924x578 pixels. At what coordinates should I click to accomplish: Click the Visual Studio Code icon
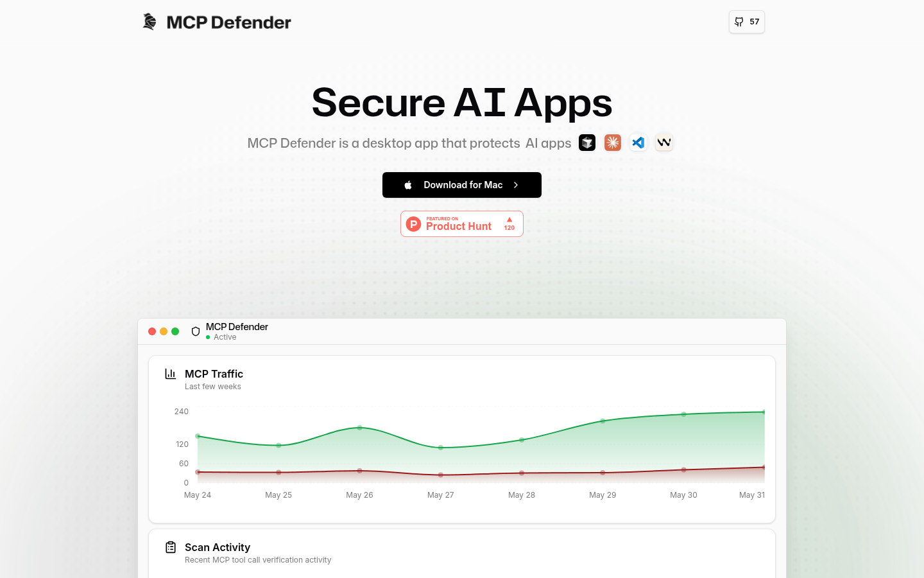point(638,143)
